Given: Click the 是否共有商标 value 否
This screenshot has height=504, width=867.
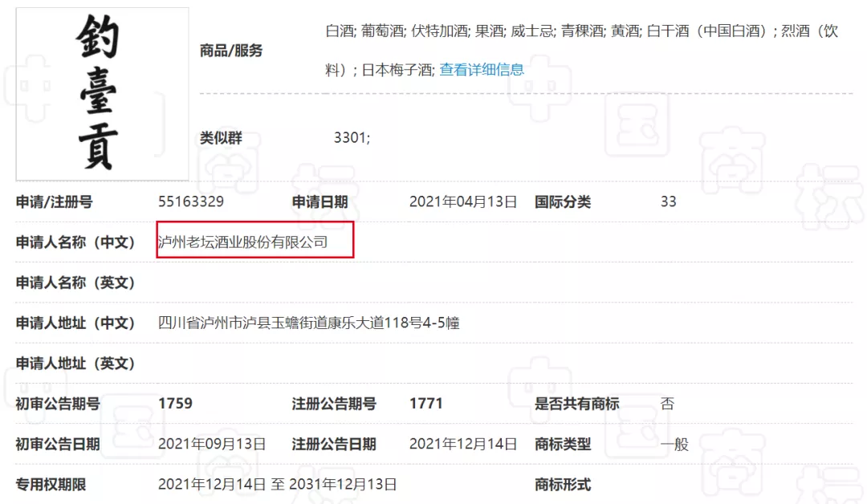Looking at the screenshot, I should tap(667, 404).
